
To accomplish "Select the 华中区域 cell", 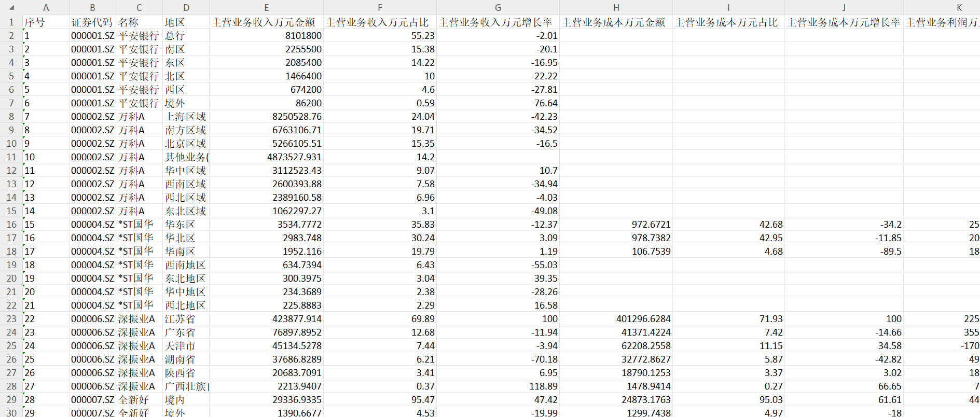I will (x=186, y=171).
